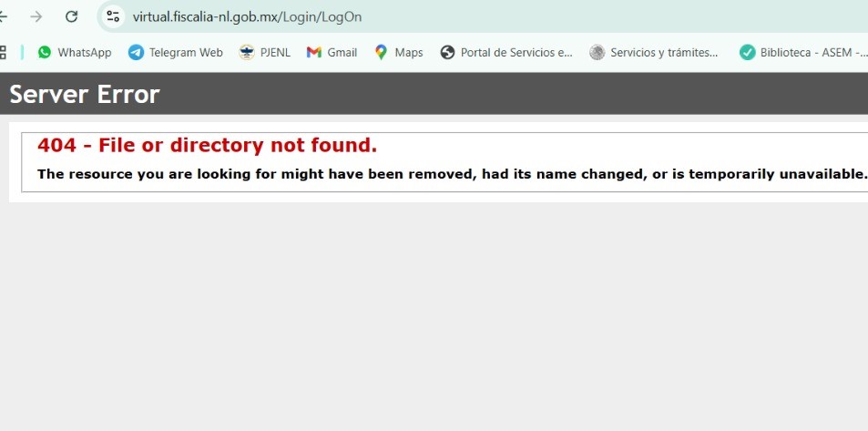Focus the address bar URL text

(x=247, y=16)
